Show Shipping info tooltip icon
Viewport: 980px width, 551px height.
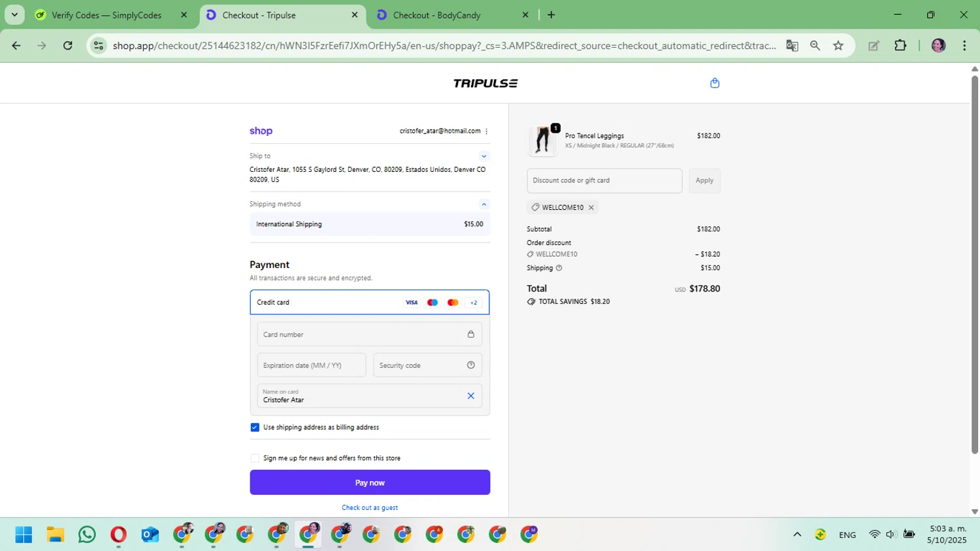pyautogui.click(x=559, y=268)
